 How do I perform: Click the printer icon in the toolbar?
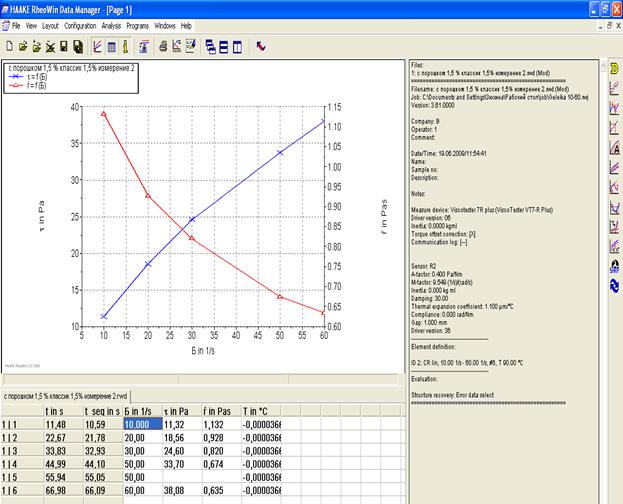[x=163, y=47]
